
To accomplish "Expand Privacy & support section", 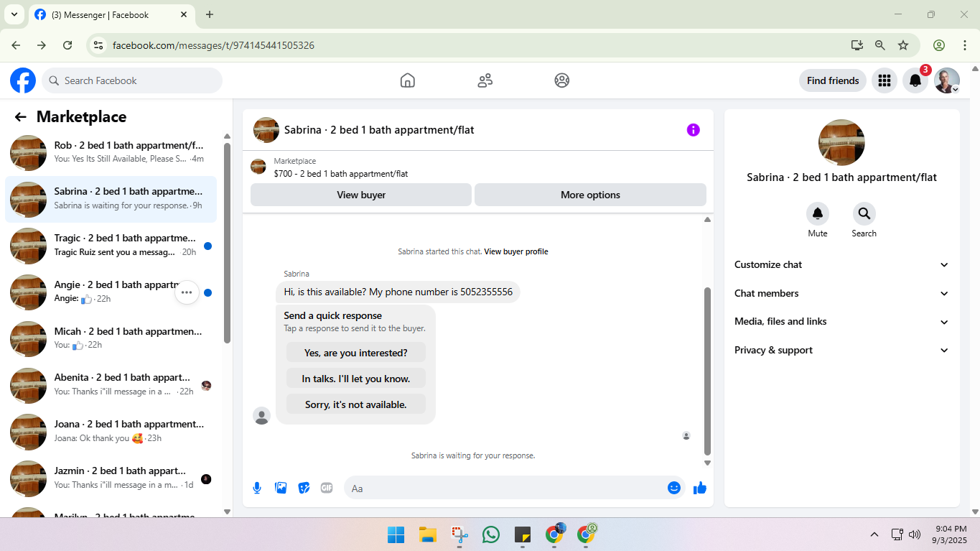I will pyautogui.click(x=841, y=350).
